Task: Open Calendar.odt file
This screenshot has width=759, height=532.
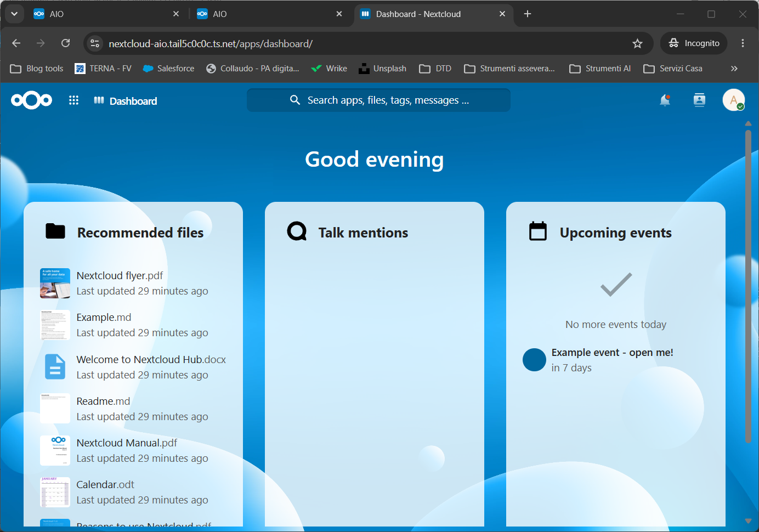Action: [x=133, y=492]
